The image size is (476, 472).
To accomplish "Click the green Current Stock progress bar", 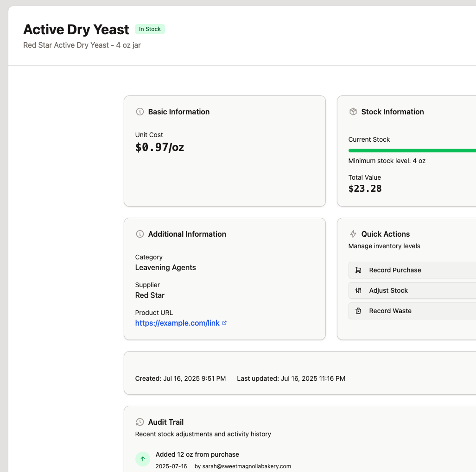I will pyautogui.click(x=412, y=151).
